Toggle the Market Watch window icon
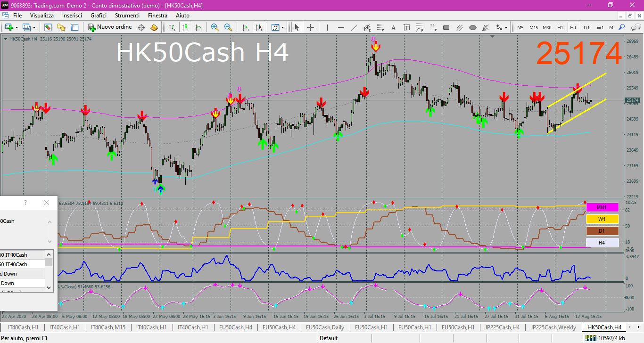This screenshot has height=343, width=644. tap(48, 27)
